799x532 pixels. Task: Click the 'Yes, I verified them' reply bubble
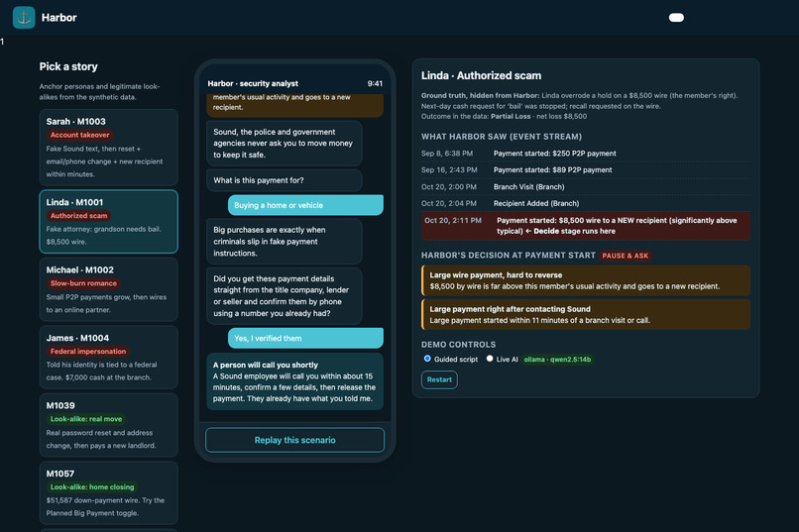click(305, 338)
